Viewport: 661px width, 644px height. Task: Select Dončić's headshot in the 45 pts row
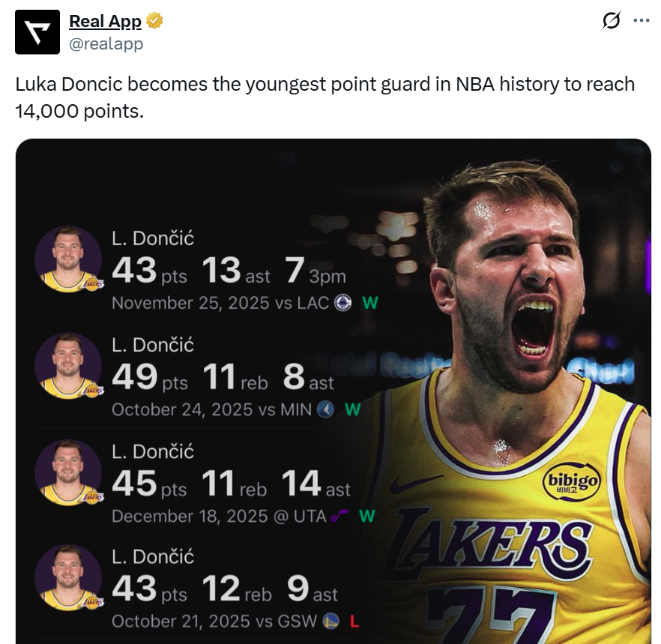point(68,472)
